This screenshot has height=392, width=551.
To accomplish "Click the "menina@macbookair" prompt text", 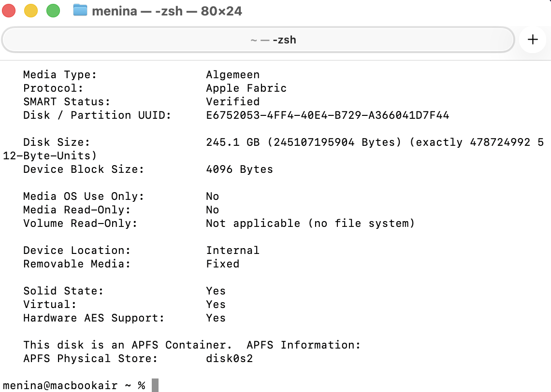I will [x=60, y=386].
